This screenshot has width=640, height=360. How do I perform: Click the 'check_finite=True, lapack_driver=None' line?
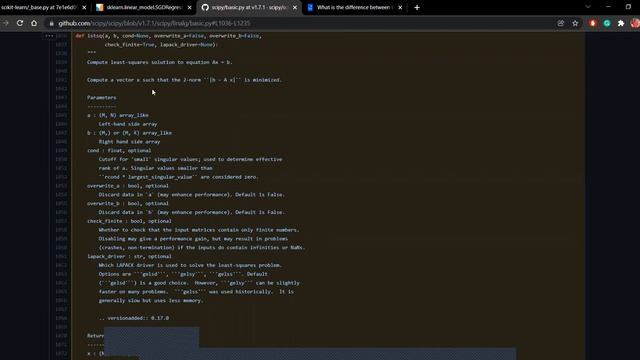tap(161, 44)
